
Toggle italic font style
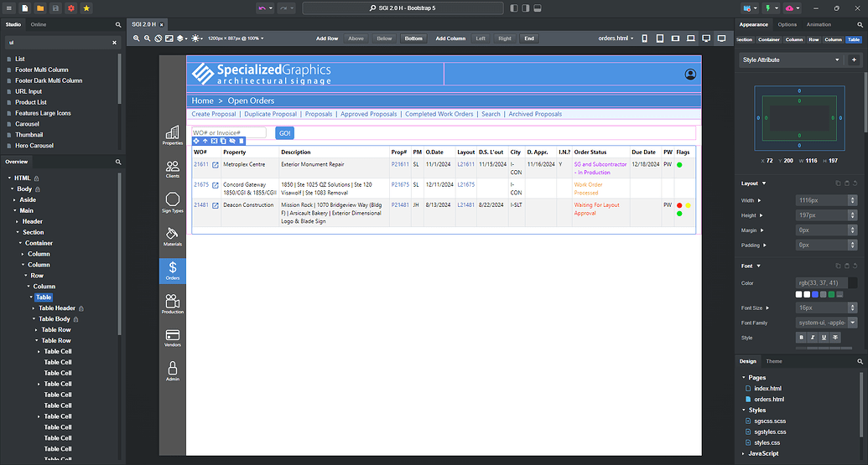(813, 338)
